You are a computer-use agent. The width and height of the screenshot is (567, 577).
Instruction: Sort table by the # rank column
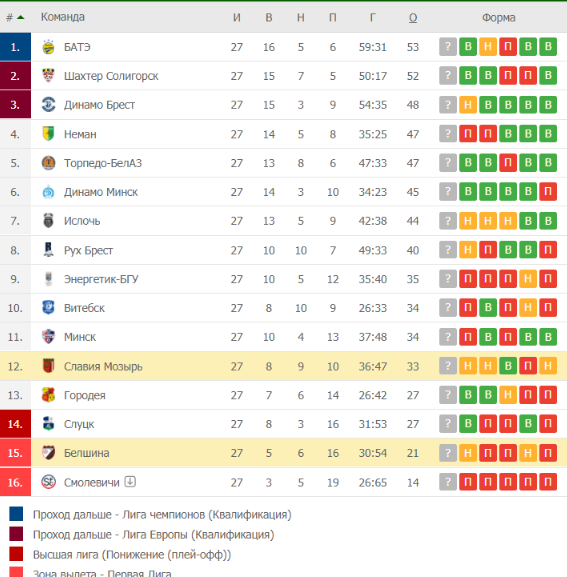coord(15,17)
